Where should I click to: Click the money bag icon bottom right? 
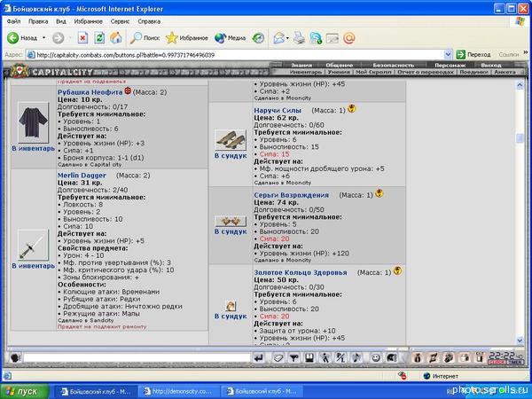click(x=418, y=357)
